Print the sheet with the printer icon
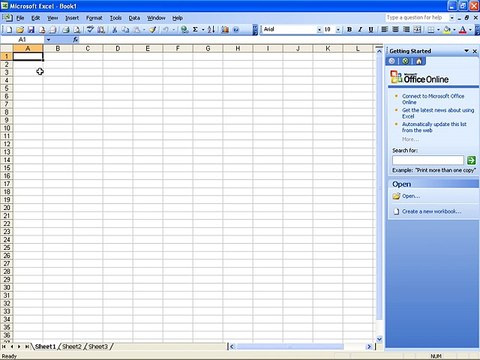 click(66, 30)
